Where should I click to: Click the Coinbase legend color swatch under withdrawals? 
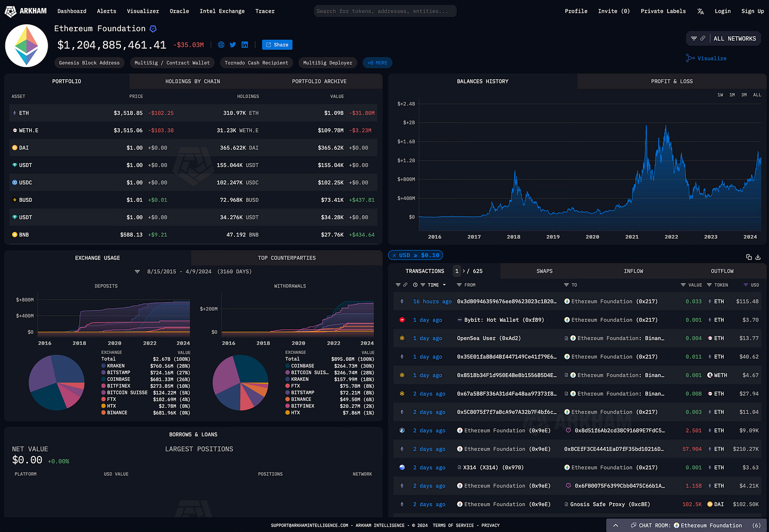[x=287, y=366]
